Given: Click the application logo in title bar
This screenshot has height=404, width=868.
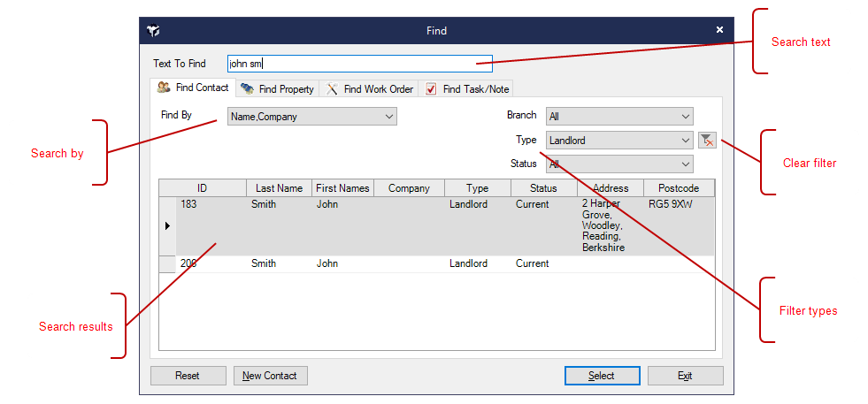Looking at the screenshot, I should click(154, 30).
